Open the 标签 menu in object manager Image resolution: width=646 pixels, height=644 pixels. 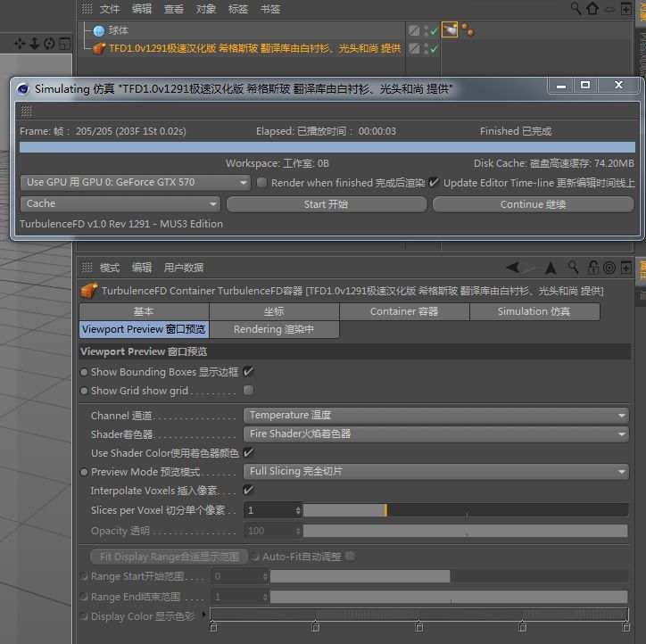tap(238, 9)
